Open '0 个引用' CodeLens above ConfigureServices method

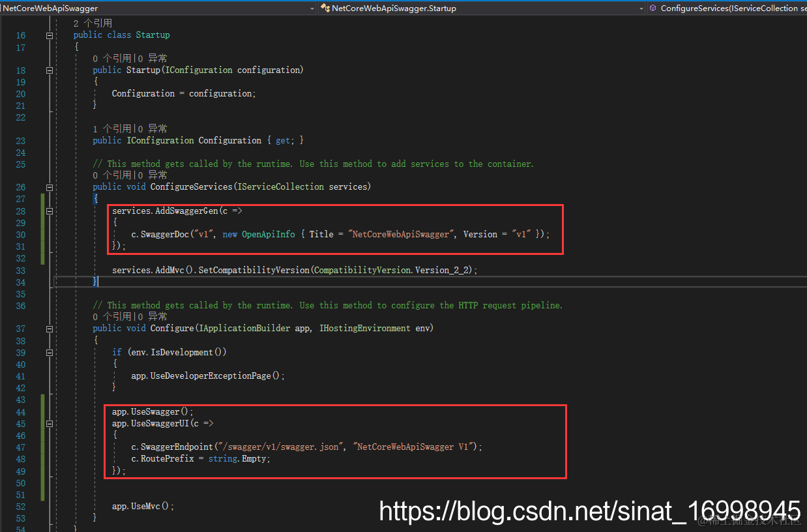pyautogui.click(x=112, y=175)
